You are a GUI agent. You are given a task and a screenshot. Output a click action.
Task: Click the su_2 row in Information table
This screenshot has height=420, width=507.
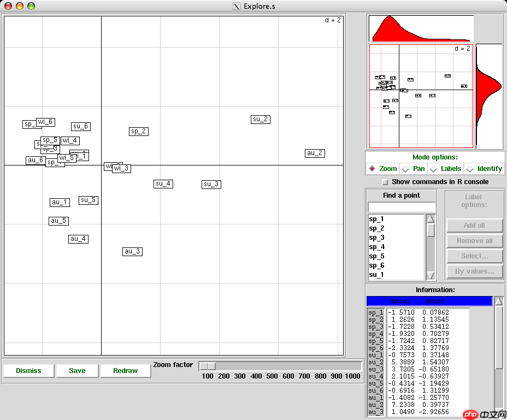418,362
